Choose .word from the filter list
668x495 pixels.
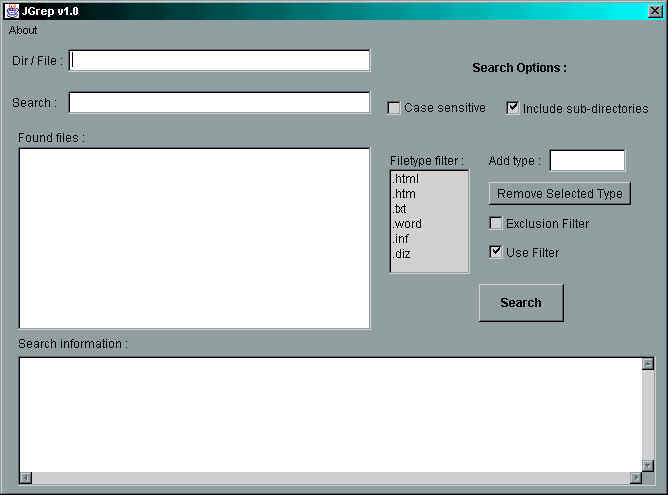click(407, 224)
